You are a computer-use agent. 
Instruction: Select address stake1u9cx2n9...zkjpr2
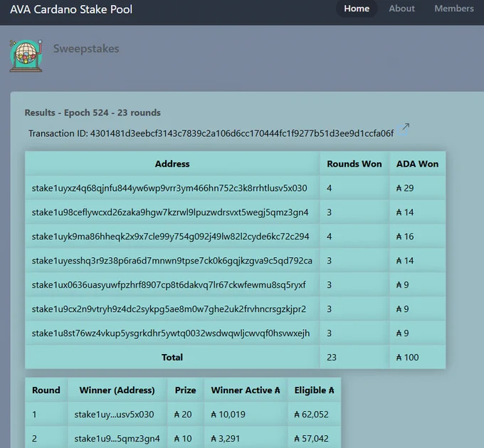coord(169,309)
